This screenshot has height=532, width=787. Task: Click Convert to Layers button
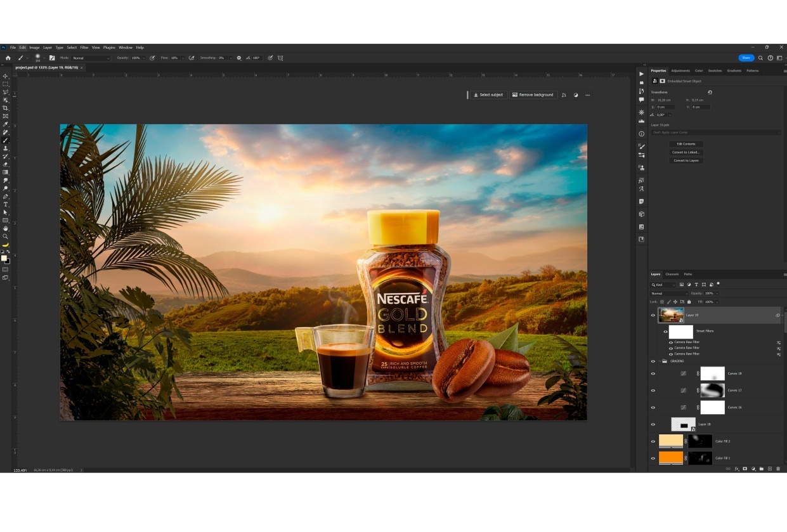point(686,160)
